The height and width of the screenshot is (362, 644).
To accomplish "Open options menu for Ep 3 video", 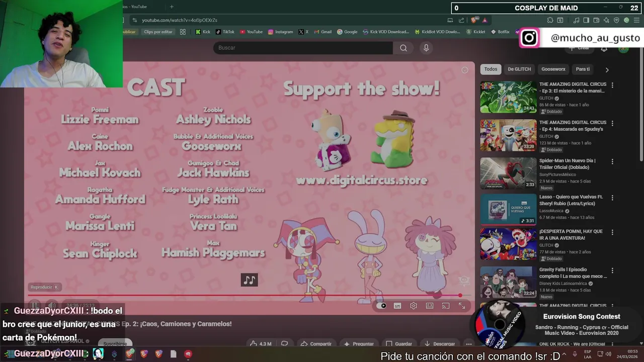I will pos(612,85).
